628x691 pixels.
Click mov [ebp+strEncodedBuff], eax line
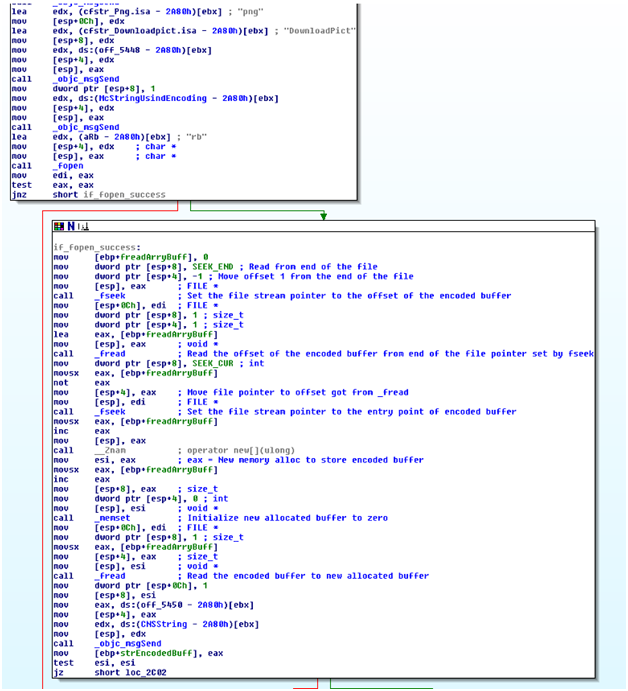pos(138,654)
